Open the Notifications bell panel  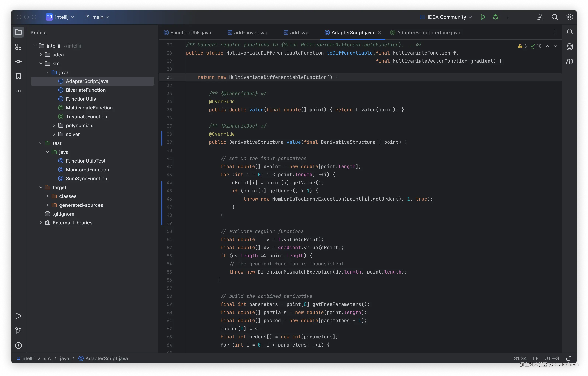[x=569, y=32]
